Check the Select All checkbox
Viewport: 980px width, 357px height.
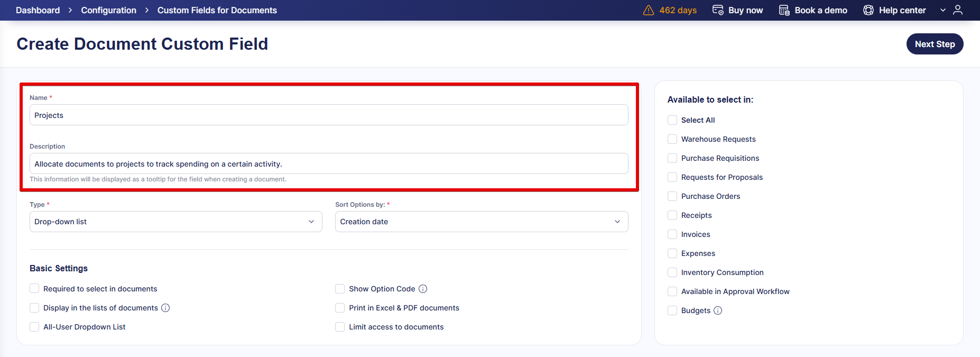(x=672, y=120)
